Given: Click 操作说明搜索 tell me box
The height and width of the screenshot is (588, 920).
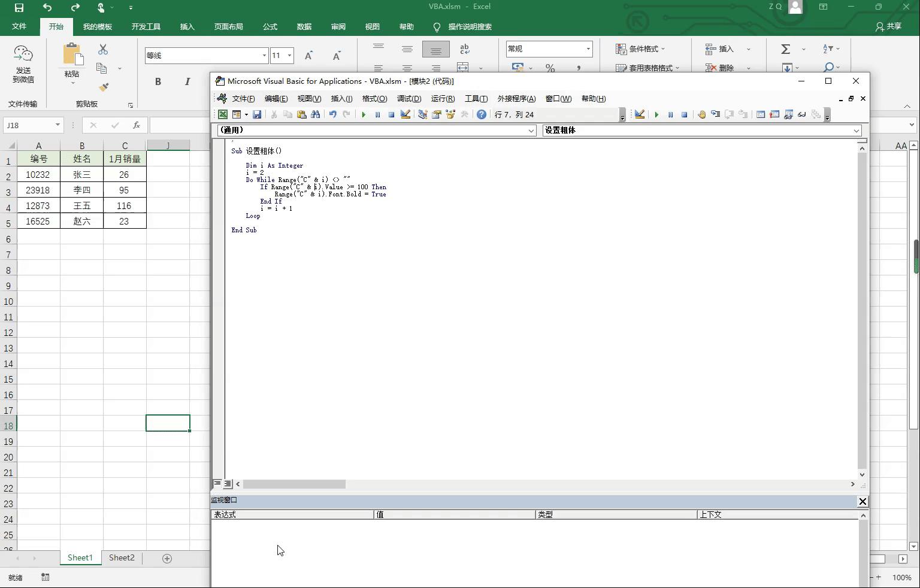Looking at the screenshot, I should (470, 27).
